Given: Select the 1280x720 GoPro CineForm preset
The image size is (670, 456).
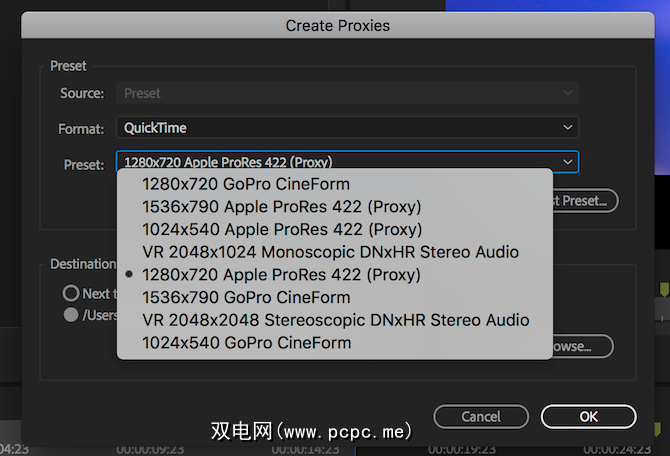Looking at the screenshot, I should click(245, 184).
